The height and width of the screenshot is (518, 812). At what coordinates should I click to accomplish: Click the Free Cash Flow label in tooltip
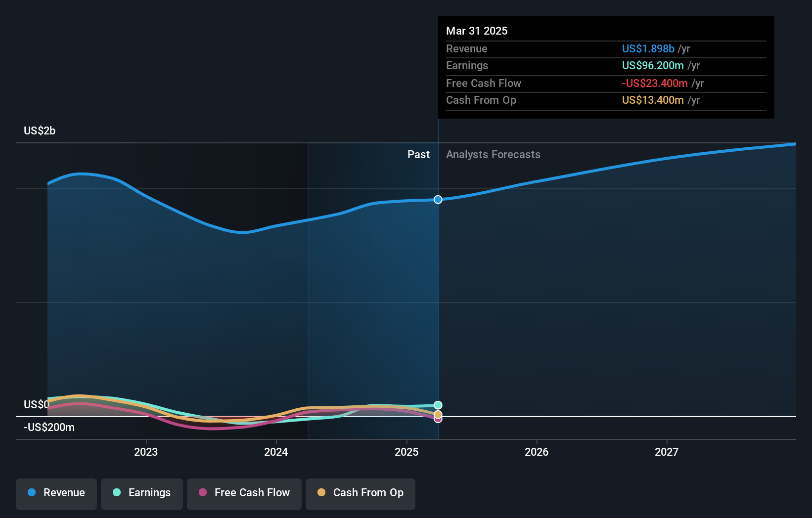[484, 83]
